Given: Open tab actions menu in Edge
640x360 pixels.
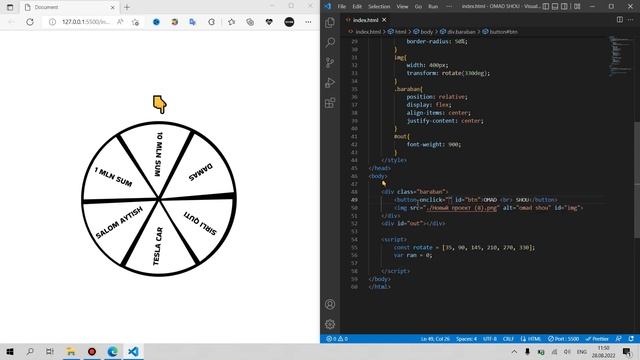Looking at the screenshot, I should [x=10, y=7].
